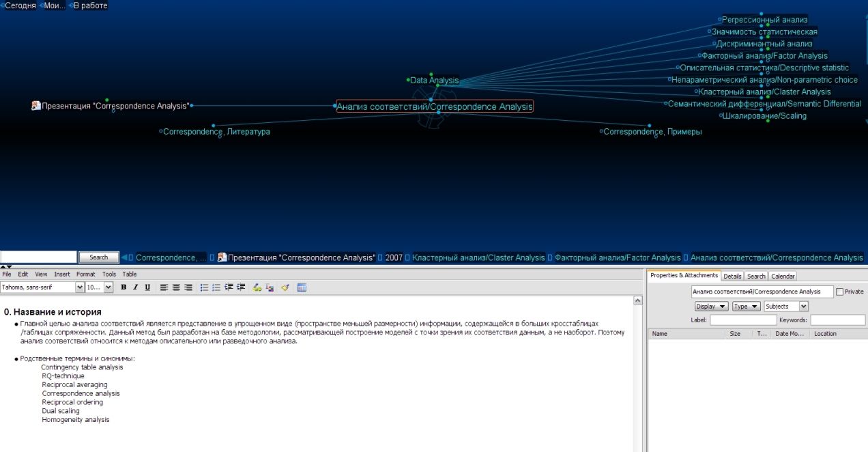The height and width of the screenshot is (452, 868).
Task: Open the Table menu
Action: click(130, 274)
